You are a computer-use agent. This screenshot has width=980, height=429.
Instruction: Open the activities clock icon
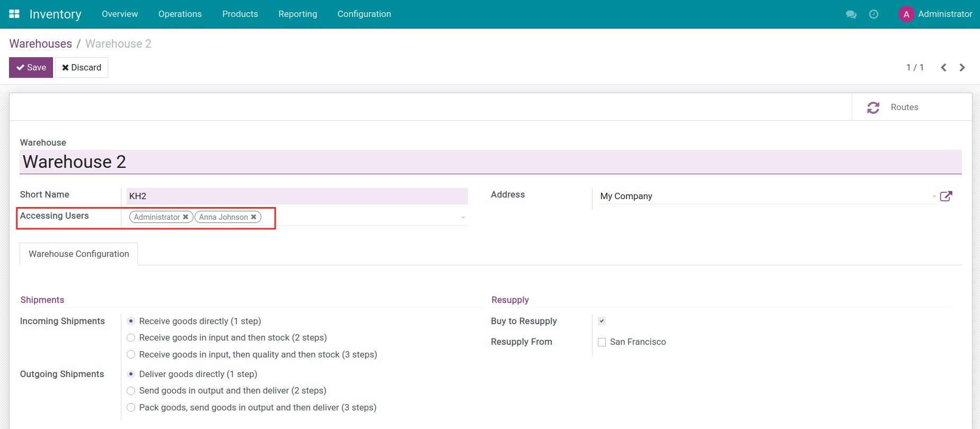[873, 14]
